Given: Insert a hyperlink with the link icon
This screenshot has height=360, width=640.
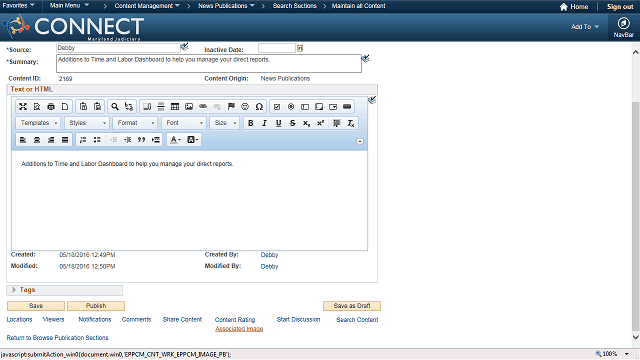Looking at the screenshot, I should click(x=203, y=107).
